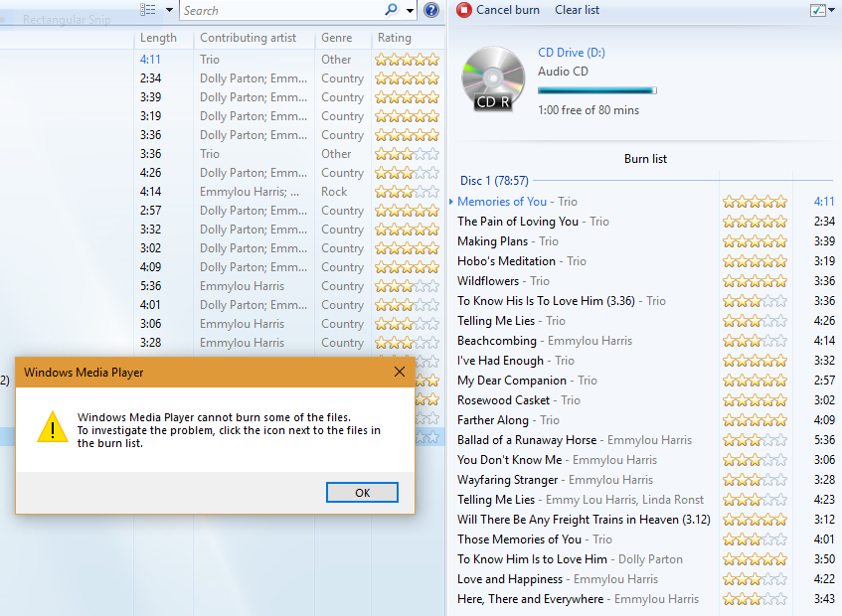842x616 pixels.
Task: Click the search magnifier icon
Action: (x=392, y=10)
